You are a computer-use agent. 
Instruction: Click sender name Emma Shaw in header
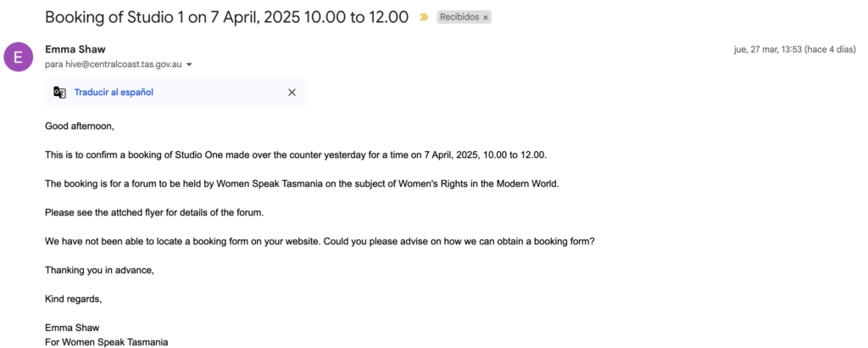pos(75,49)
